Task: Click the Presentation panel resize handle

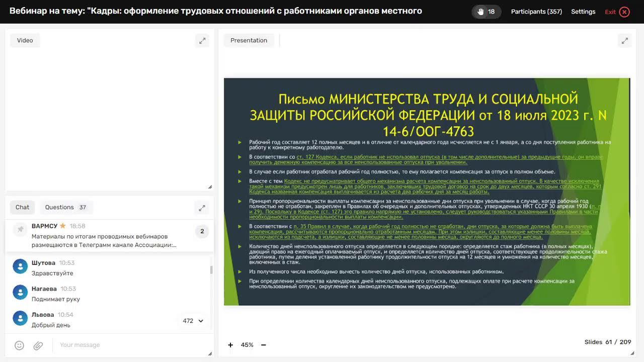Action: (632, 353)
